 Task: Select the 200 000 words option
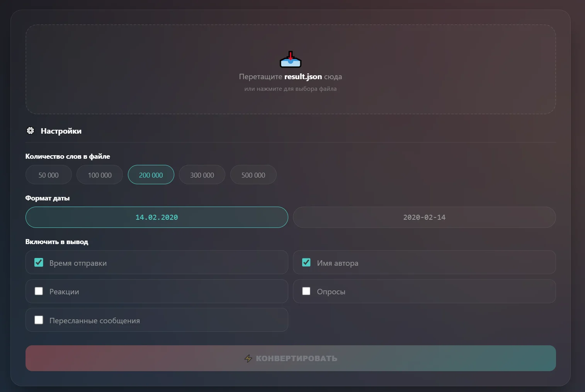pos(151,175)
